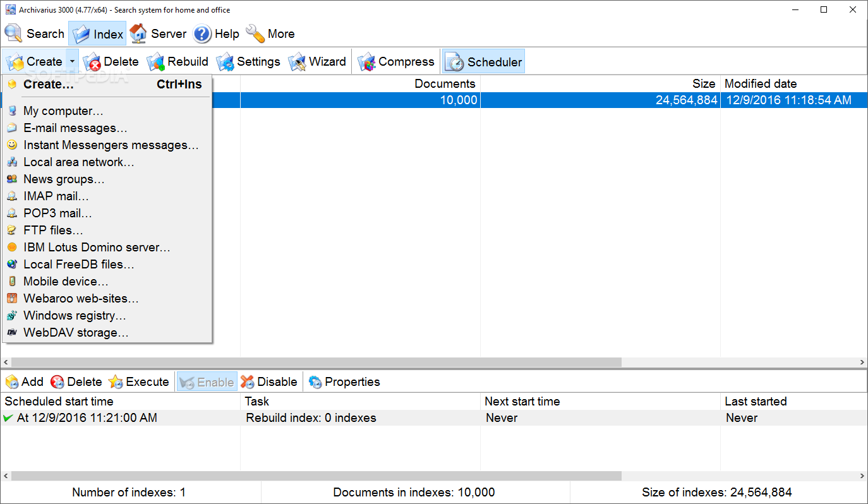Pick IBM Lotus Domino server... option
This screenshot has width=868, height=504.
(107, 248)
